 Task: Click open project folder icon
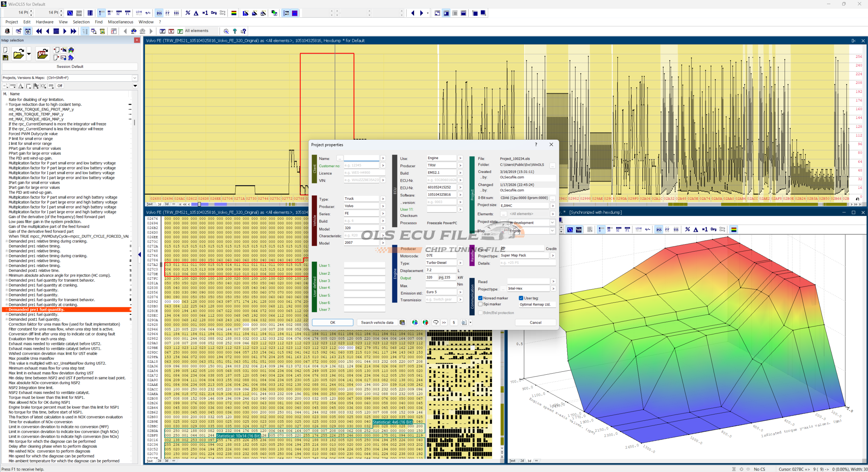point(18,54)
